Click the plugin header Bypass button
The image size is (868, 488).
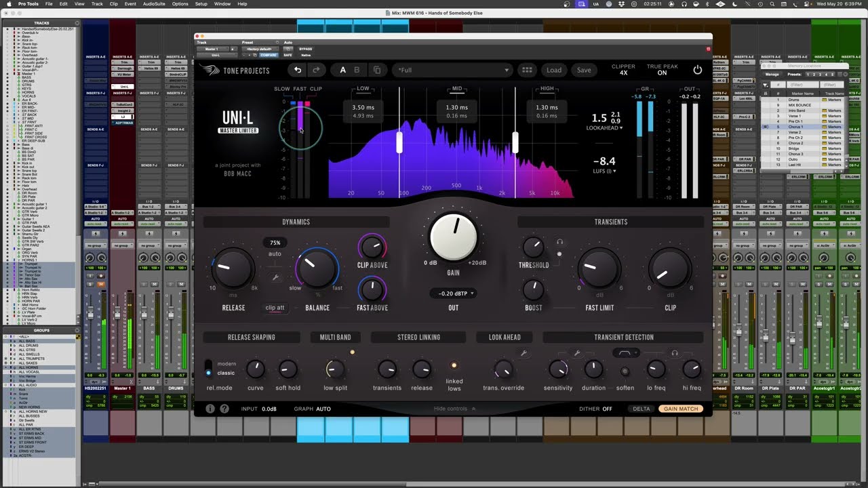pyautogui.click(x=306, y=49)
